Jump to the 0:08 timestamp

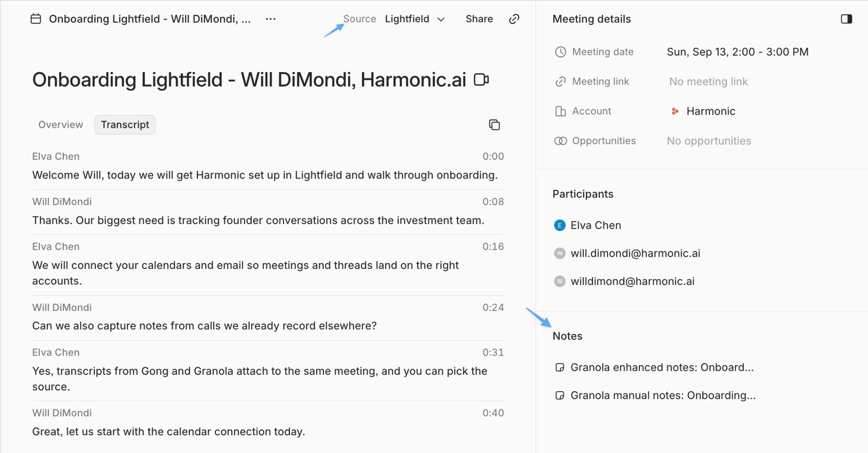(493, 202)
